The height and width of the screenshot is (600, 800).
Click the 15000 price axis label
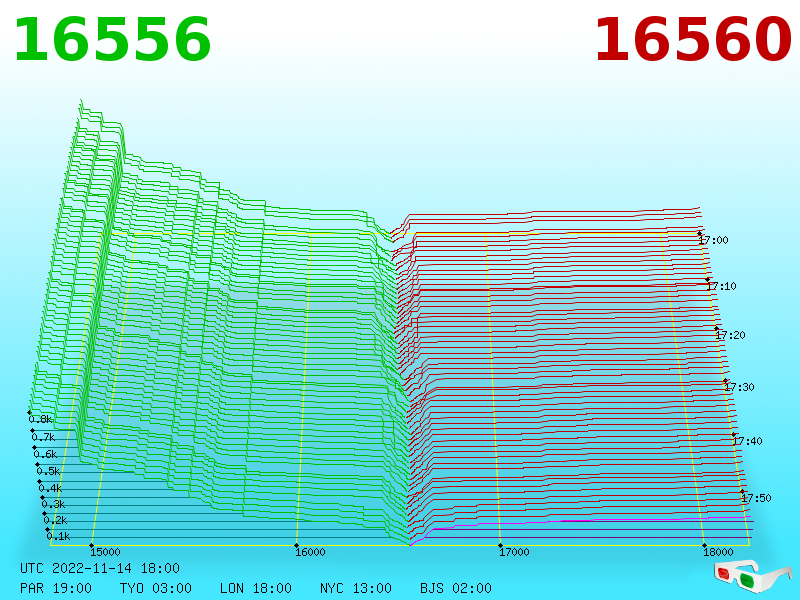tap(105, 552)
